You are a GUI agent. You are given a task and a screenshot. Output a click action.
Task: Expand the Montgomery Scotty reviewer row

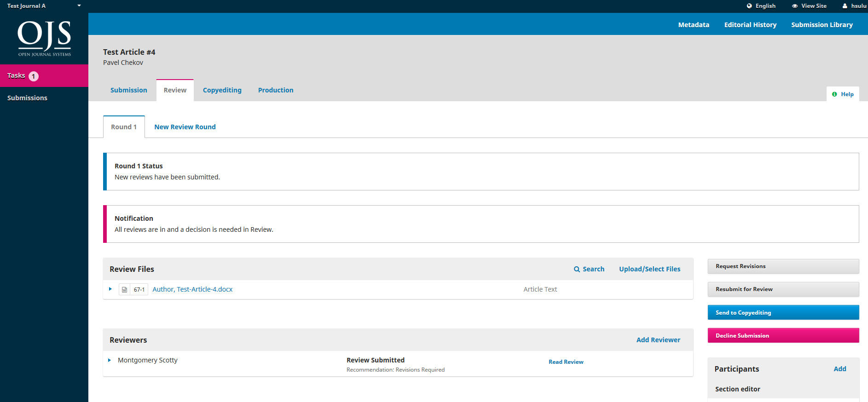[110, 360]
